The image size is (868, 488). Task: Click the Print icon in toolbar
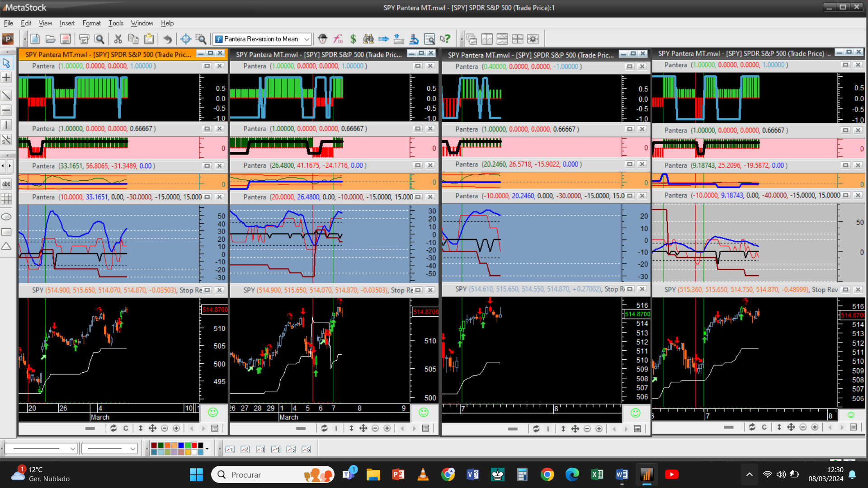click(x=84, y=39)
